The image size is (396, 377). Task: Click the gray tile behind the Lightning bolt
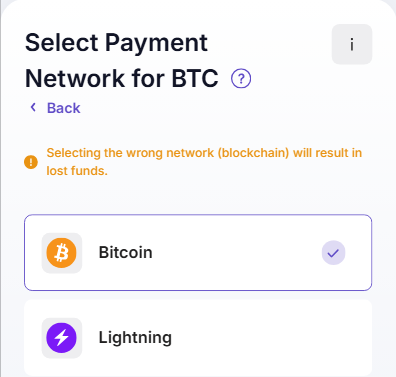[62, 338]
